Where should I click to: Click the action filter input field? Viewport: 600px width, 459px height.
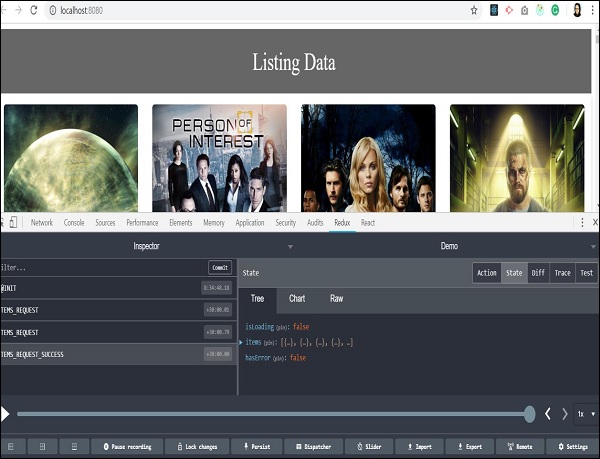pos(103,267)
